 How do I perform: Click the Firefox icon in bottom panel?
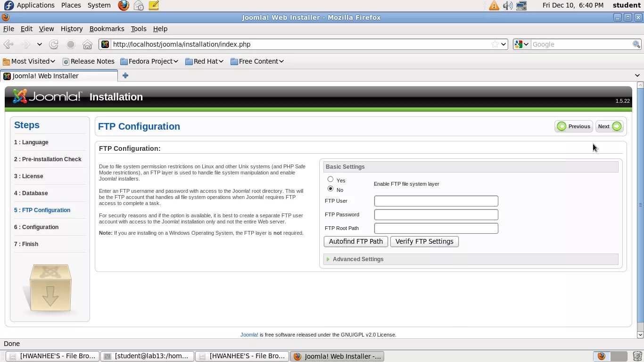(x=602, y=356)
